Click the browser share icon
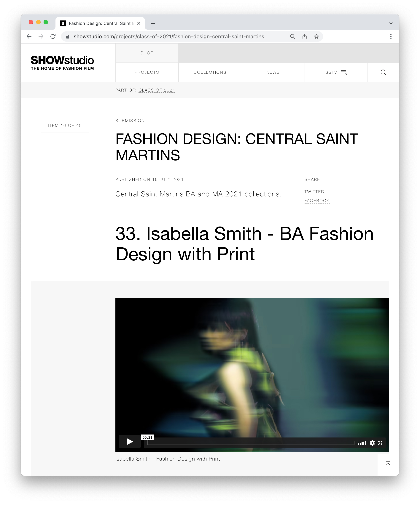The width and height of the screenshot is (420, 513). click(x=305, y=36)
